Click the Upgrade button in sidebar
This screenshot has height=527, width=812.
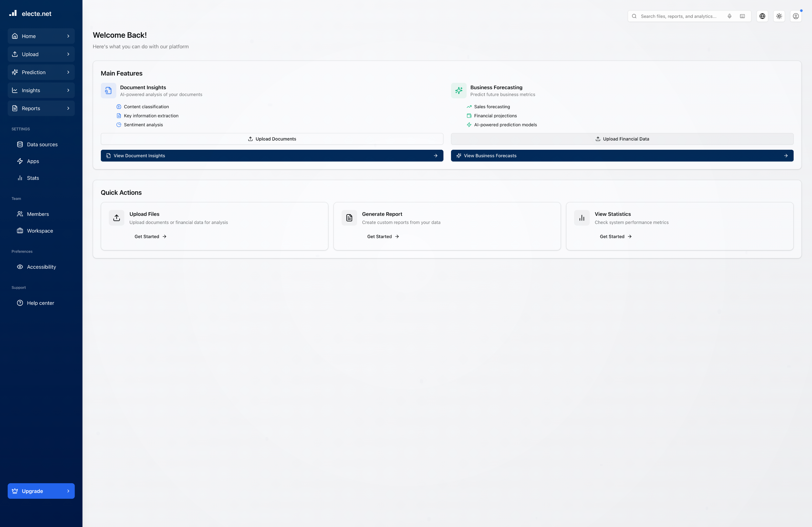click(41, 491)
